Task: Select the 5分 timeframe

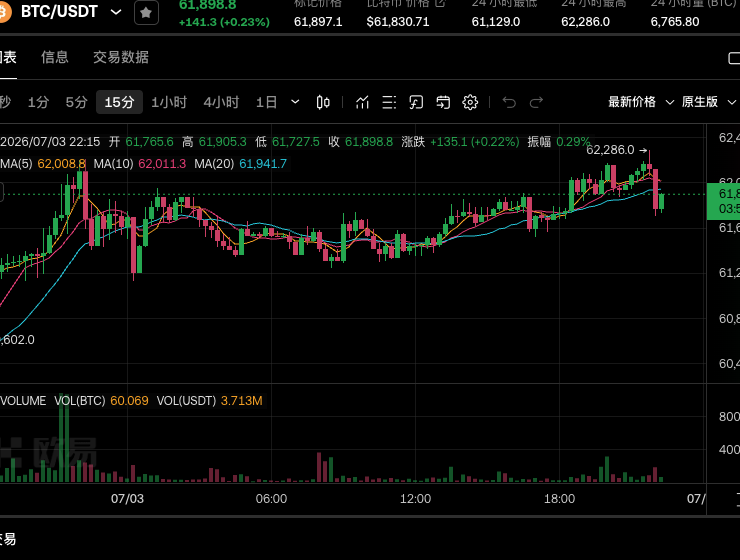Action: click(76, 102)
